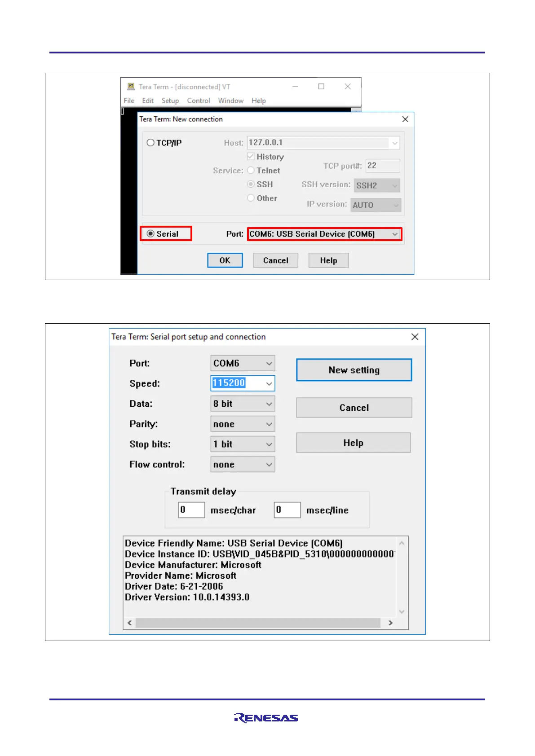Open the Parity dropdown
The height and width of the screenshot is (756, 535).
pyautogui.click(x=243, y=424)
